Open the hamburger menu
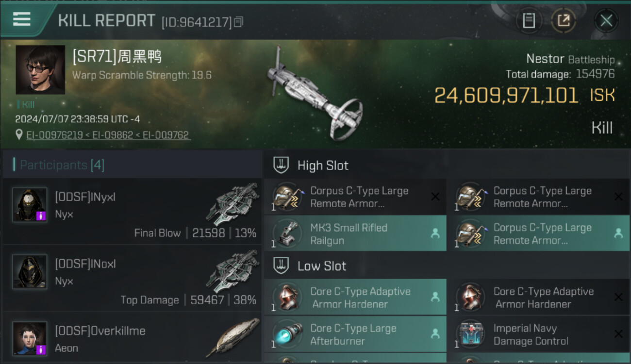631x364 pixels. point(22,20)
